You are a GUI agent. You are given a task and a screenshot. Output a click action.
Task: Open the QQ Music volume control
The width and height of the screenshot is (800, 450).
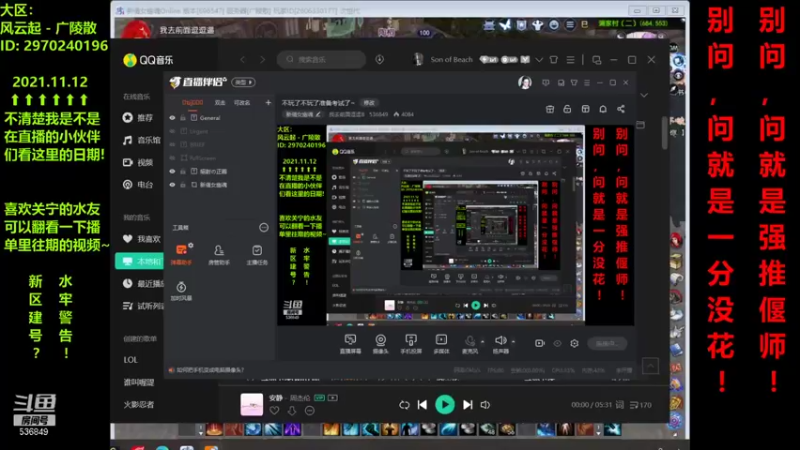[485, 405]
